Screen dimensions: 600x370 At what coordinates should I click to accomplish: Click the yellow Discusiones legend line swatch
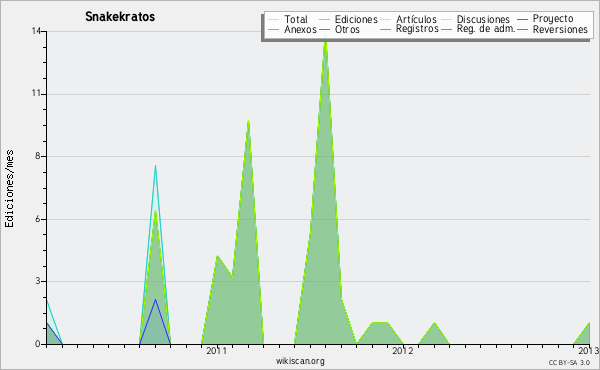[x=447, y=19]
